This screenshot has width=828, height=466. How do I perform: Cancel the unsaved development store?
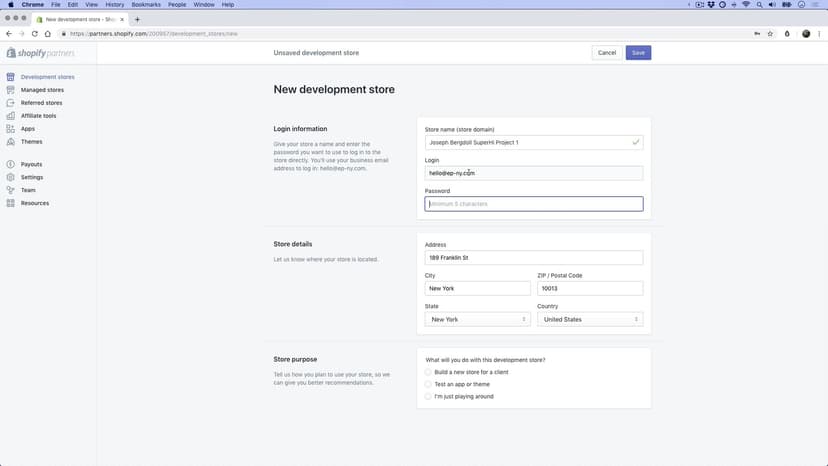tap(606, 53)
